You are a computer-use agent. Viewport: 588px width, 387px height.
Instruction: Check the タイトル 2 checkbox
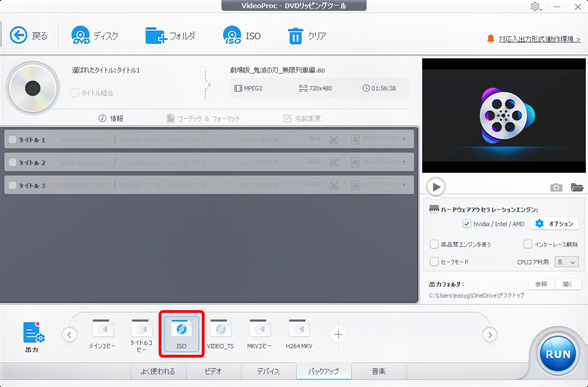coord(13,162)
